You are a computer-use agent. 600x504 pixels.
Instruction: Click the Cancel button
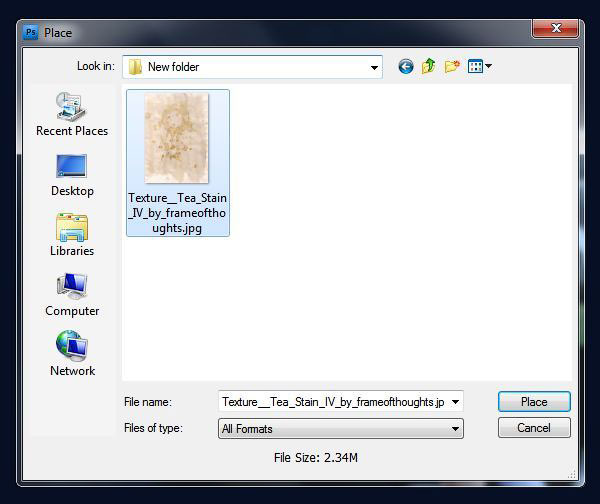(x=534, y=427)
